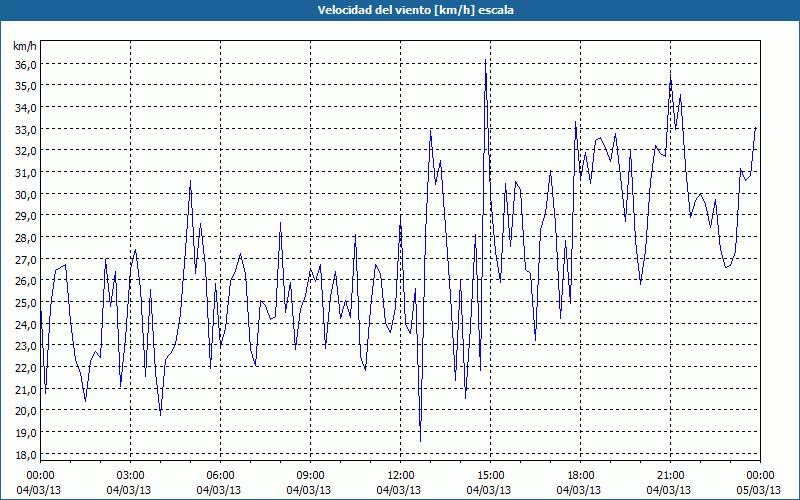
Task: Click the 30,0 y-axis value
Action: tap(25, 195)
